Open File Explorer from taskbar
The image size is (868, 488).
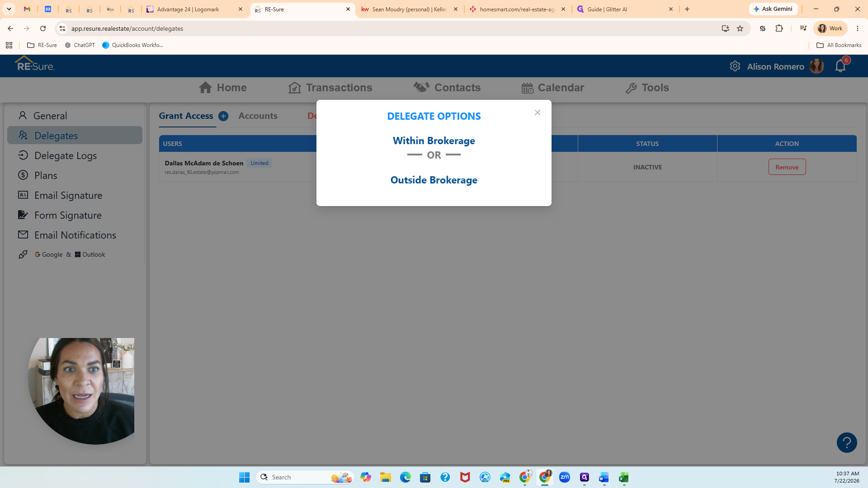pos(385,477)
